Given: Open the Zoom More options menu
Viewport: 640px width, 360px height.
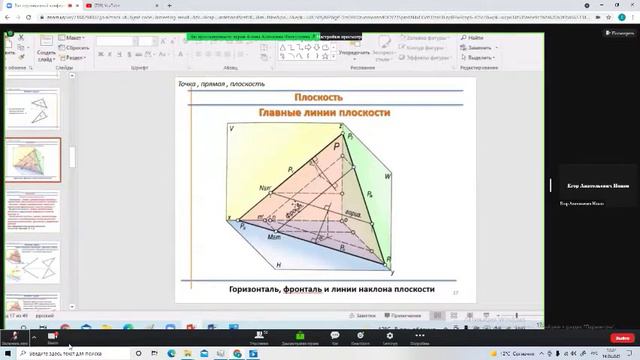Looking at the screenshot, I should (420, 338).
